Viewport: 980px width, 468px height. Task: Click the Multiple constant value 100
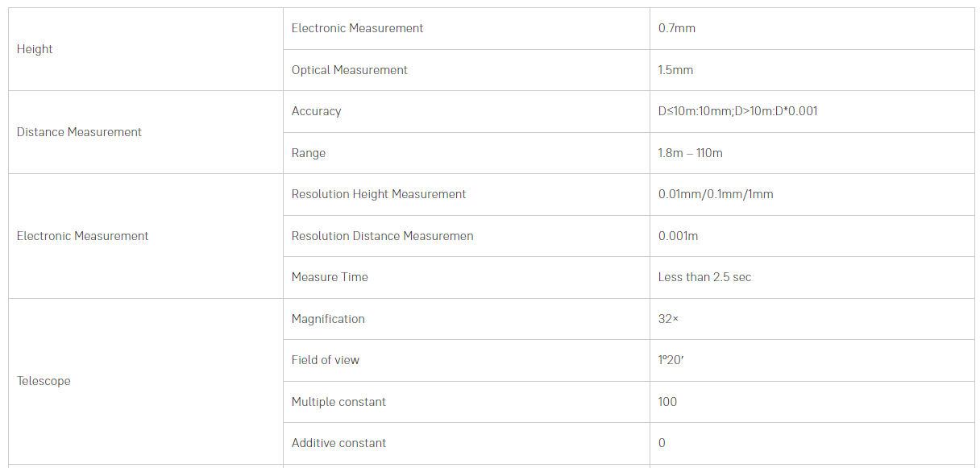coord(667,402)
